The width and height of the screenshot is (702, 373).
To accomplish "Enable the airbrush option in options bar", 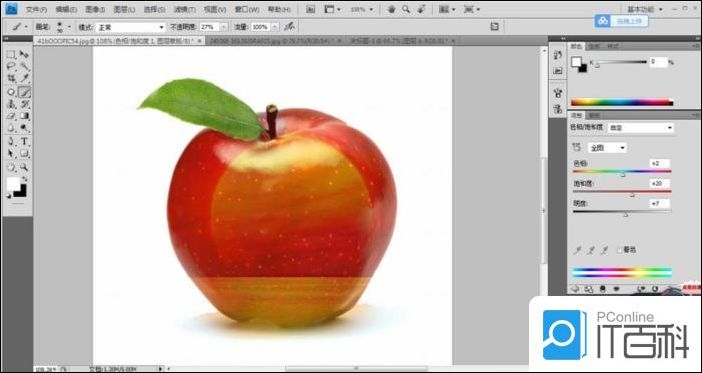I will (x=290, y=26).
